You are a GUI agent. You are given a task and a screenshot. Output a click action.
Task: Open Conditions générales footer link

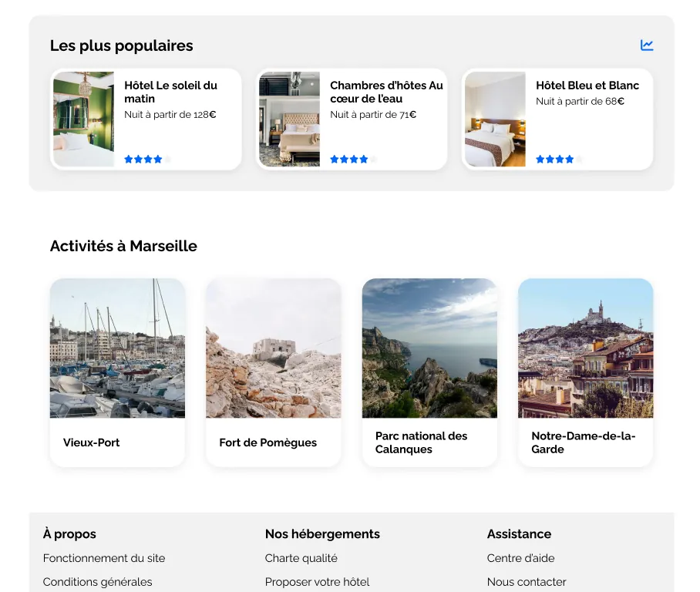97,582
